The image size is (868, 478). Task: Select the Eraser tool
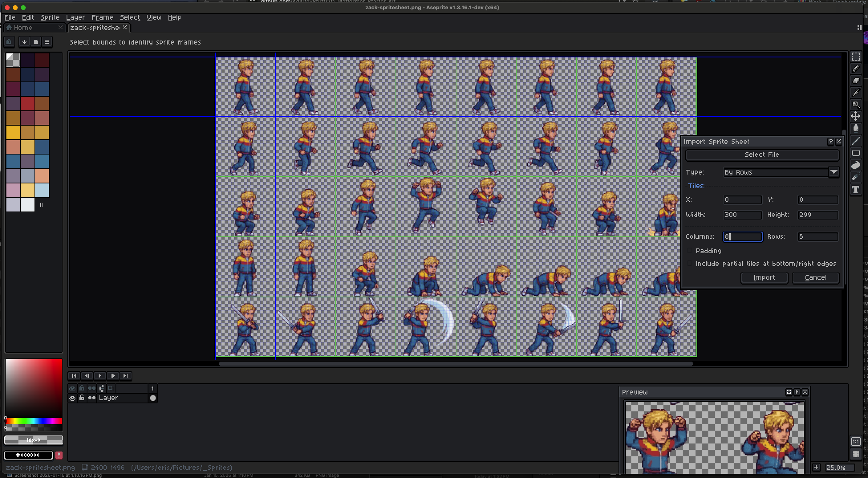click(x=856, y=80)
